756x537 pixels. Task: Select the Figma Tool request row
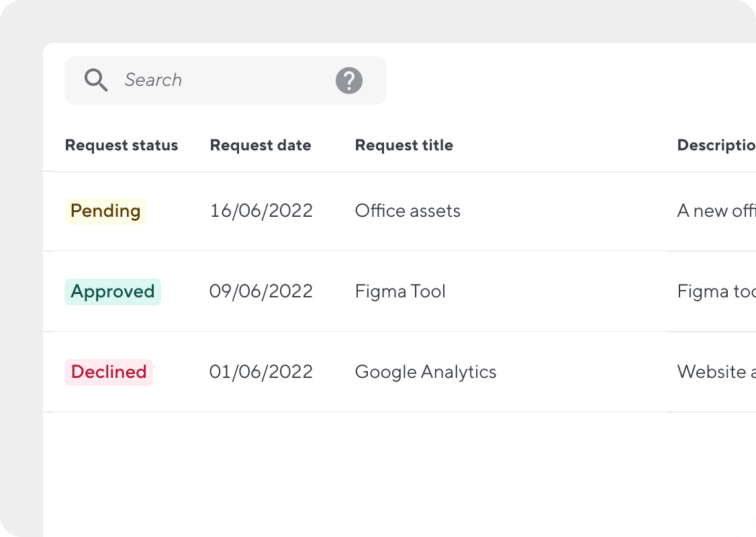400,291
